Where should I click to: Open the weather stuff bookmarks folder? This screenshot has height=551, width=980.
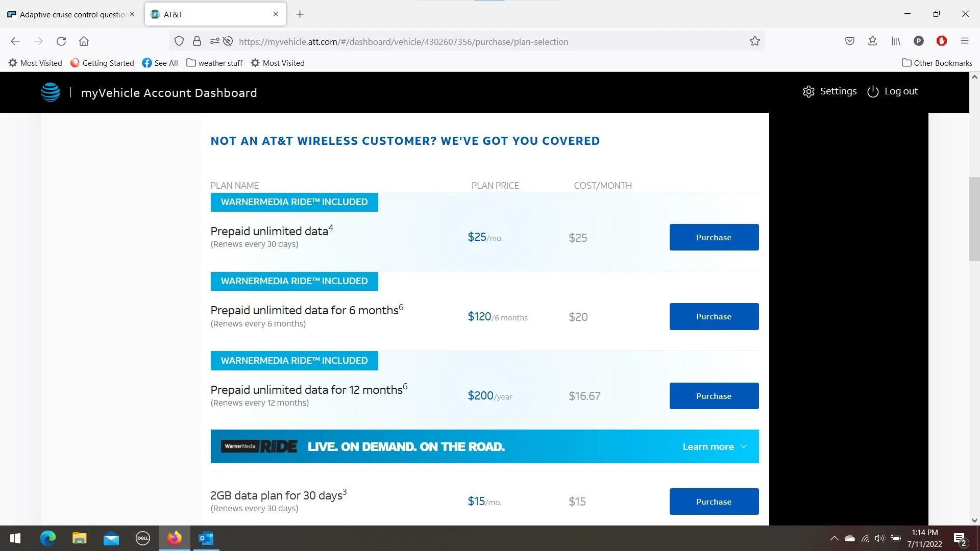(214, 63)
